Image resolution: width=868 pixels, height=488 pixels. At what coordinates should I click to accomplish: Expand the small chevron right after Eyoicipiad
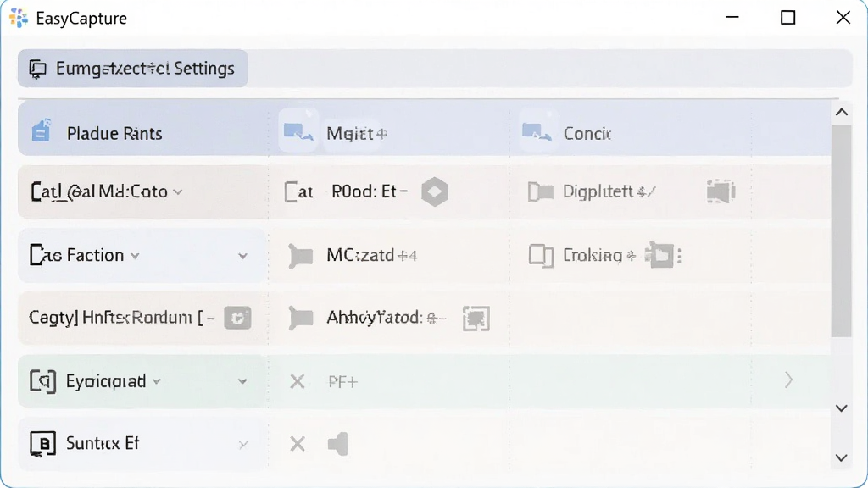(157, 381)
